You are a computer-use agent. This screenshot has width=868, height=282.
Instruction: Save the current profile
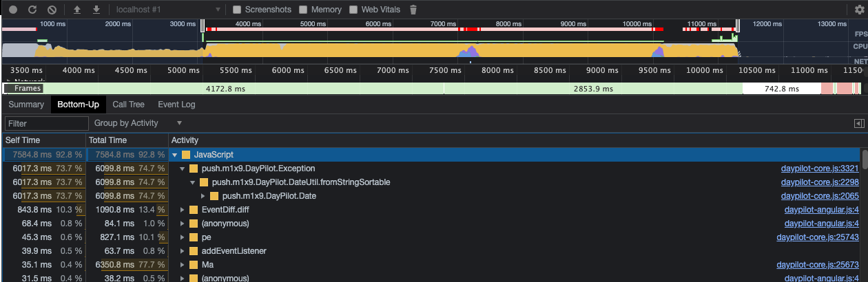96,10
